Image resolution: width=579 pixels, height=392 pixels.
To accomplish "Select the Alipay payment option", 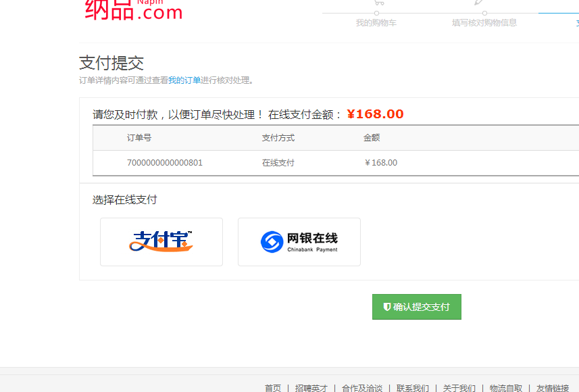I will [161, 242].
